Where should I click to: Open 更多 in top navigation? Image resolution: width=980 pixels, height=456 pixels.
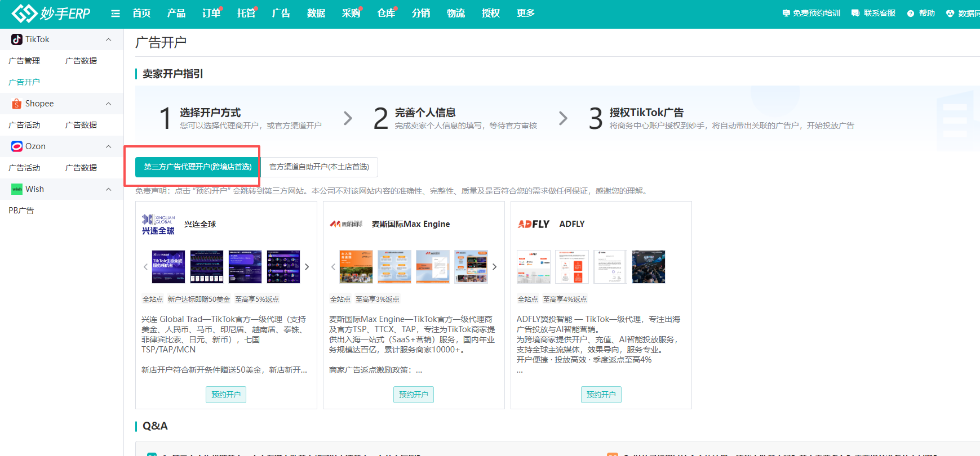click(526, 13)
